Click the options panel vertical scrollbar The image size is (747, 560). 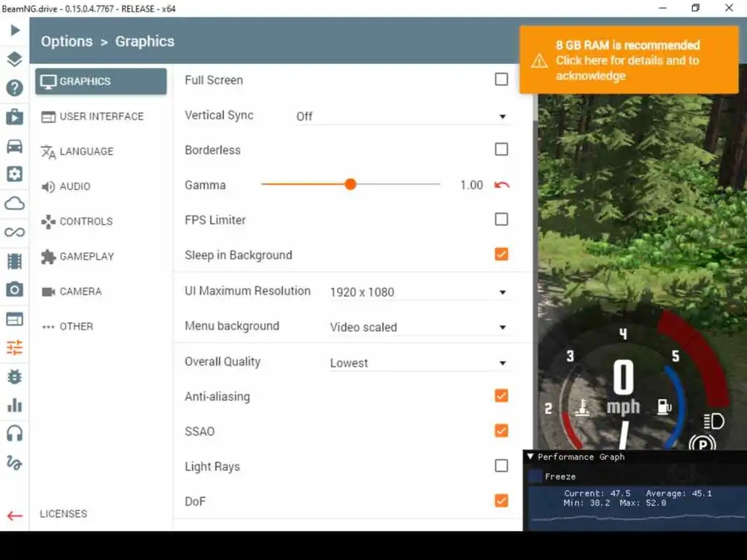tap(535, 286)
